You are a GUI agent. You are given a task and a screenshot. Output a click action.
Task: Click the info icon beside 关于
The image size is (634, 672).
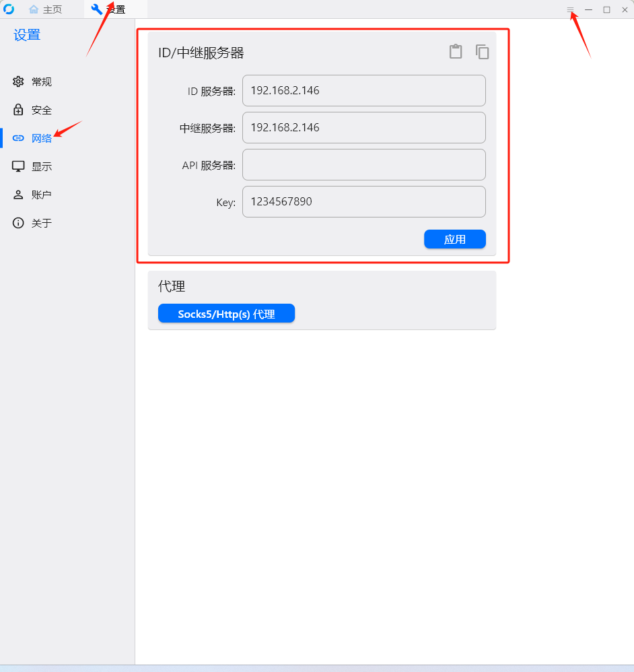tap(18, 223)
